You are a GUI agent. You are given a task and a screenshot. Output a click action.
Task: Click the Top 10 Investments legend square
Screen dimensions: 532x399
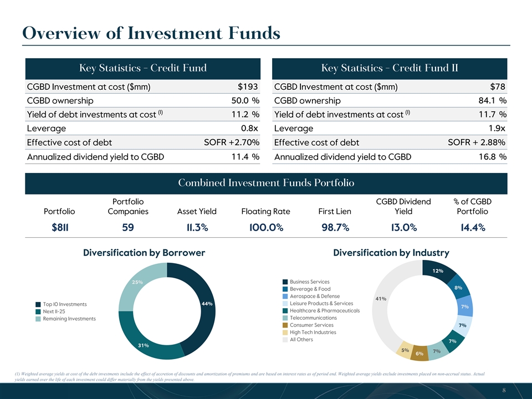[x=38, y=304]
